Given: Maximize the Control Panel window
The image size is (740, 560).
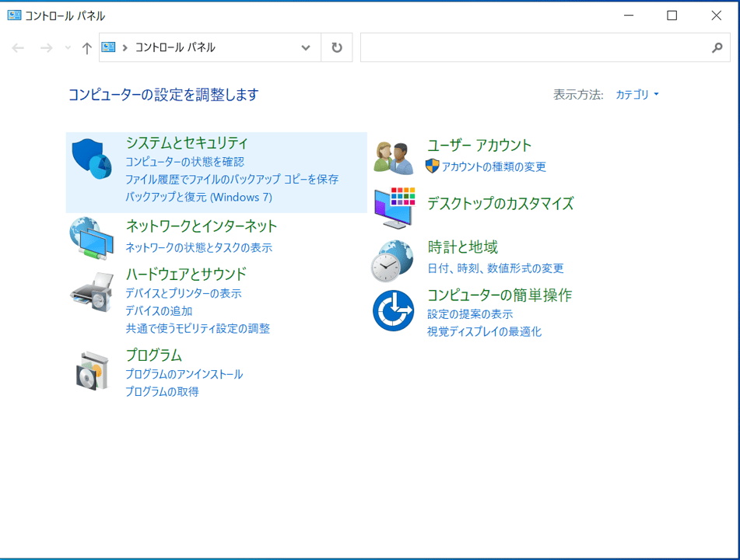Looking at the screenshot, I should (x=672, y=16).
